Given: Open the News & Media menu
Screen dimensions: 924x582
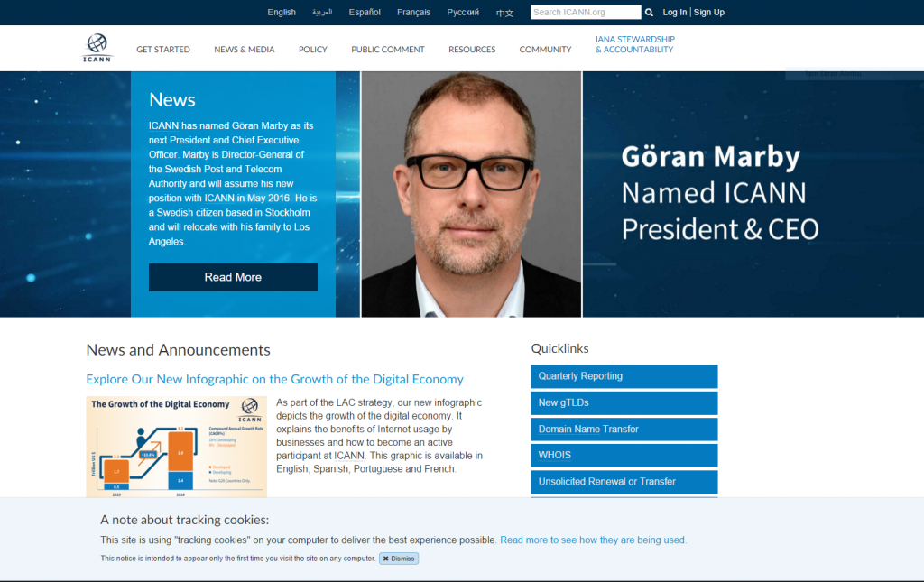Looking at the screenshot, I should (x=245, y=50).
